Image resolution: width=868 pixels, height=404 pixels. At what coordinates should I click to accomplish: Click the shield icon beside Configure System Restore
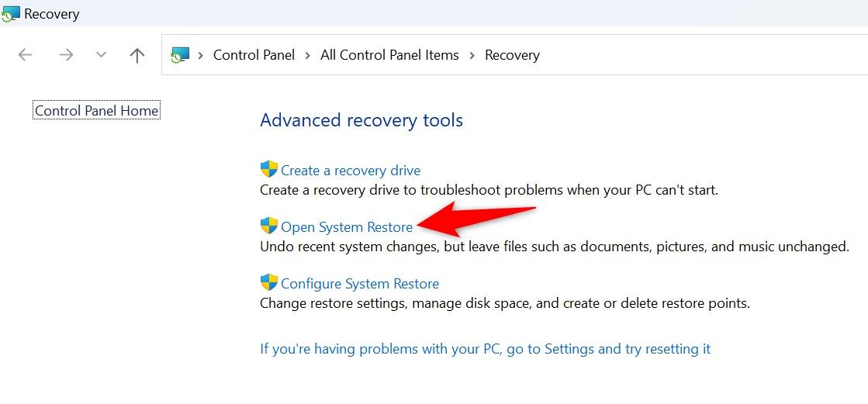point(268,283)
